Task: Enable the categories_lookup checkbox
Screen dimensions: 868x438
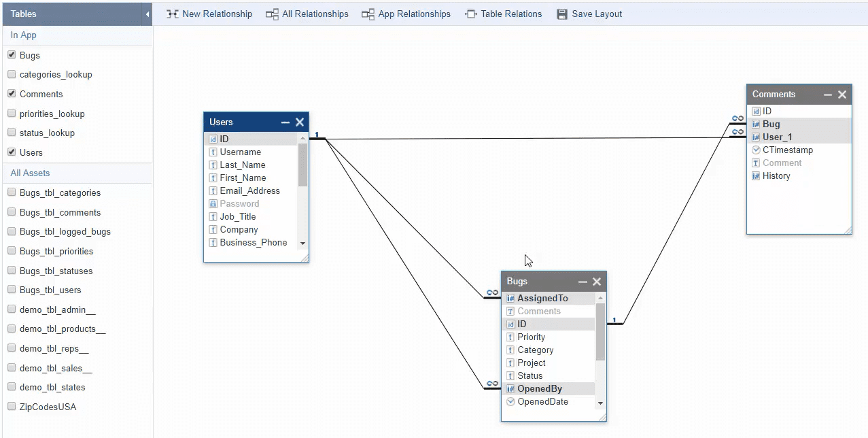Action: pos(12,74)
